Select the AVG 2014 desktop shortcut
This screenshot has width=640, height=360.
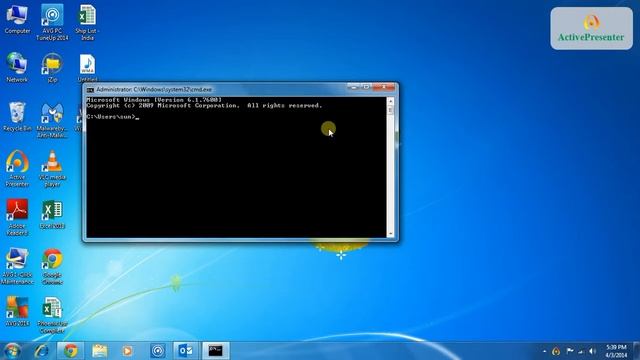click(17, 311)
